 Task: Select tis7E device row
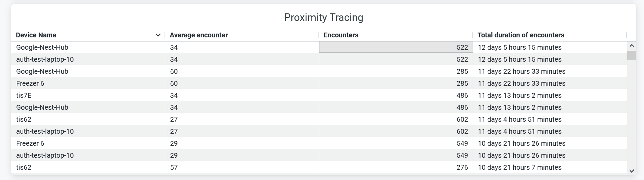(x=24, y=95)
